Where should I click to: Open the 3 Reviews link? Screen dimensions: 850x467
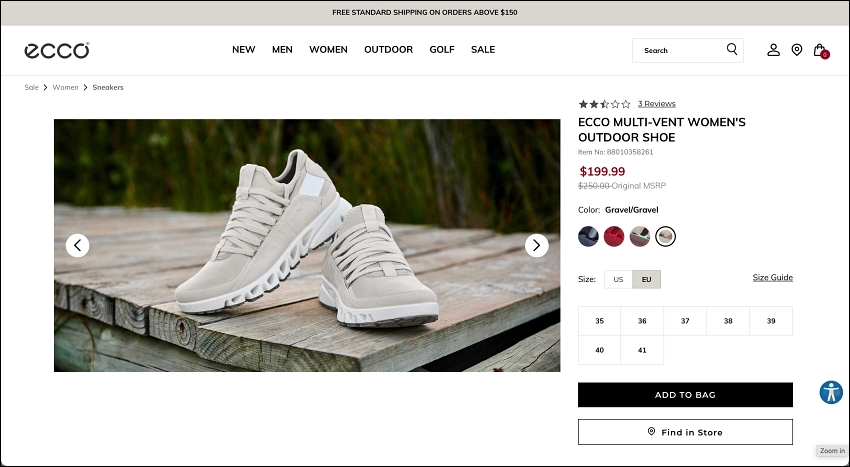pos(656,104)
